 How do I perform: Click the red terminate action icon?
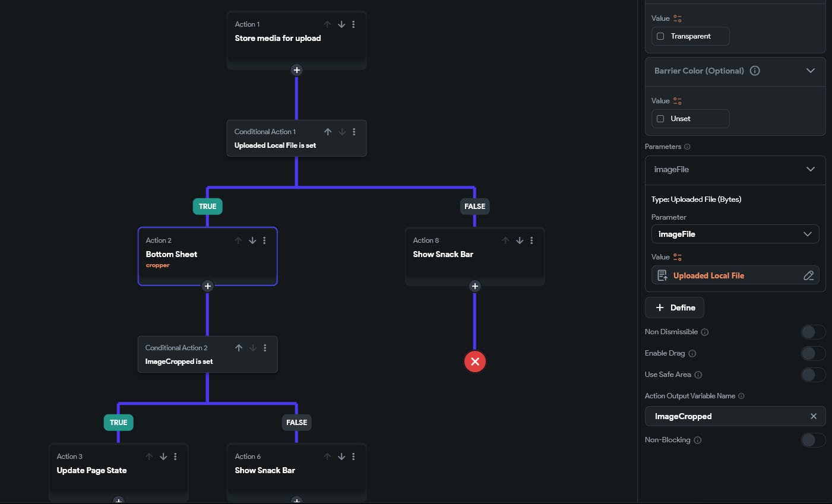474,362
